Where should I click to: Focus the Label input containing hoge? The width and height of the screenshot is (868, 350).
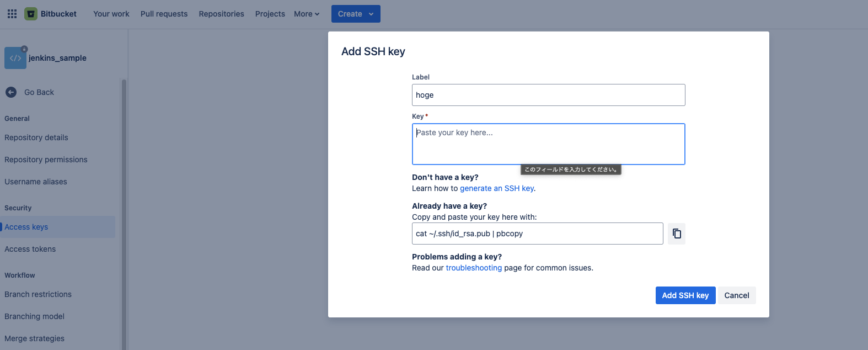pos(548,95)
